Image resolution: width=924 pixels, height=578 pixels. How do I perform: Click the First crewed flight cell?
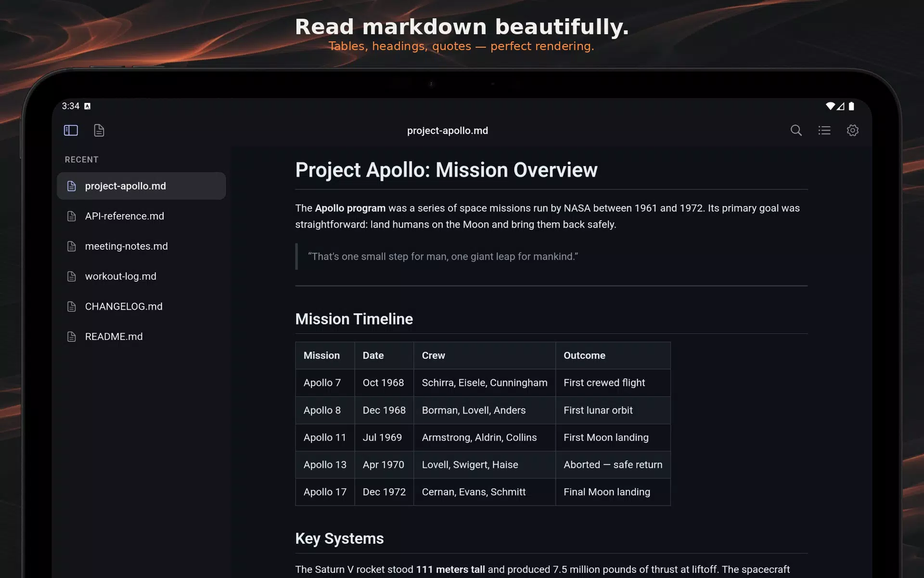coord(613,383)
